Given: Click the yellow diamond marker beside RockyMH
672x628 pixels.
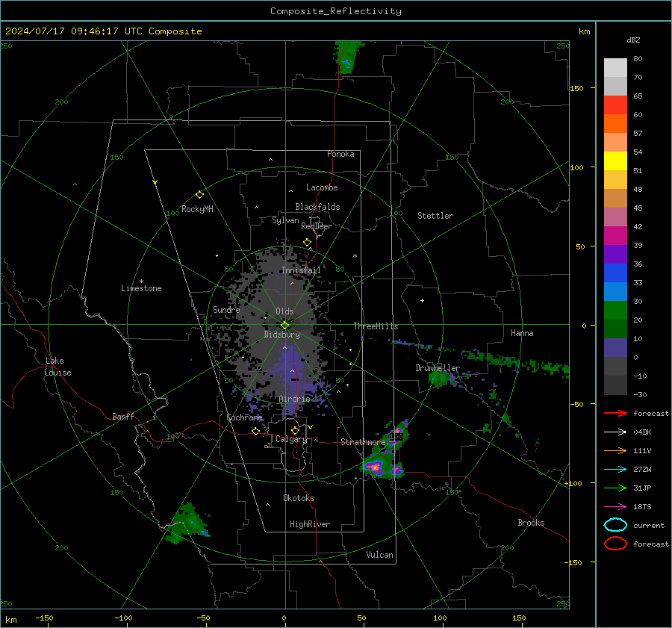Looking at the screenshot, I should coord(199,195).
